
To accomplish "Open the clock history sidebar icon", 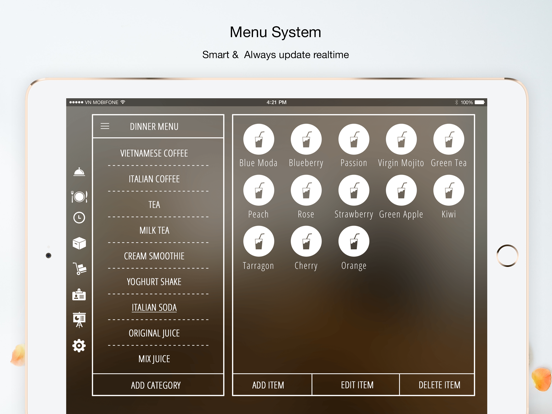I will (79, 218).
